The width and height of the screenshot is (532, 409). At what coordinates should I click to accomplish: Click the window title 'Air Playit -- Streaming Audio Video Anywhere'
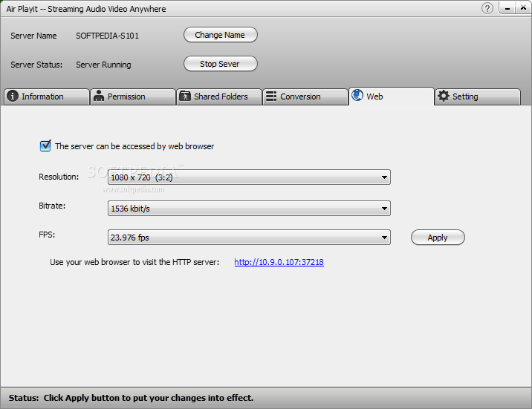[86, 9]
